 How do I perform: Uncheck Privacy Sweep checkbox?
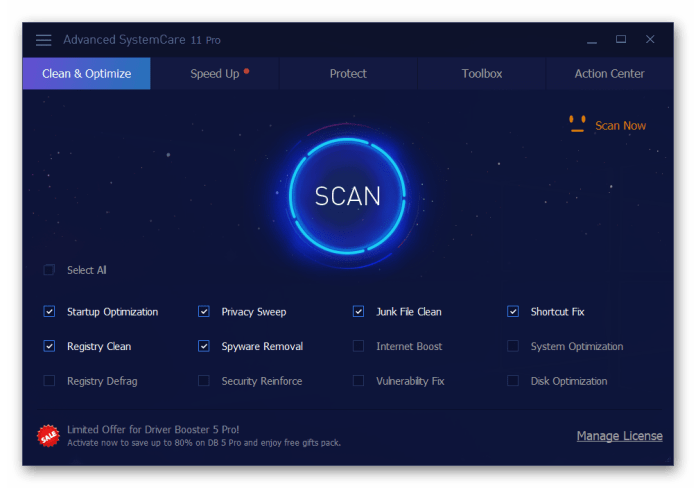(204, 311)
